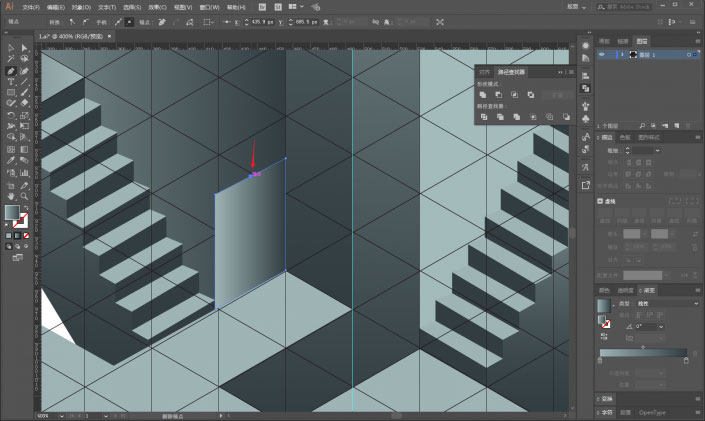This screenshot has width=705, height=421.
Task: Click Outline in Pathfinder panel
Action: tap(549, 117)
